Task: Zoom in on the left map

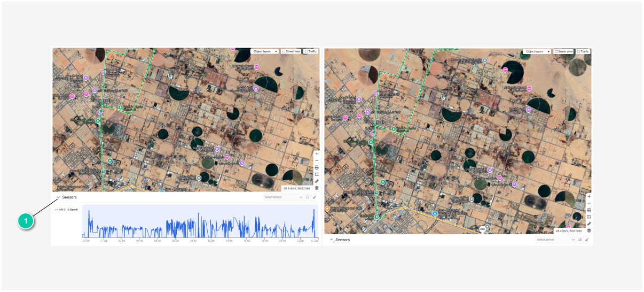Action: pos(317,153)
